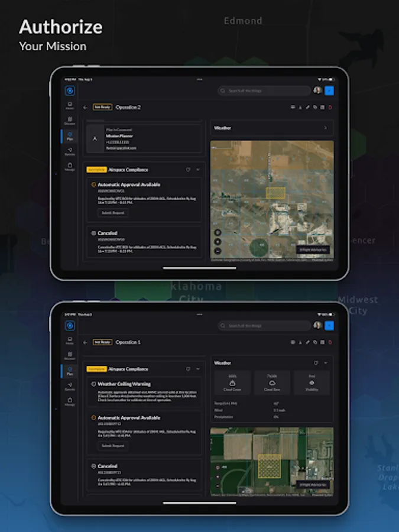Click Not Ready badge beside Operation 2
Screen dimensions: 399x532
pyautogui.click(x=102, y=107)
